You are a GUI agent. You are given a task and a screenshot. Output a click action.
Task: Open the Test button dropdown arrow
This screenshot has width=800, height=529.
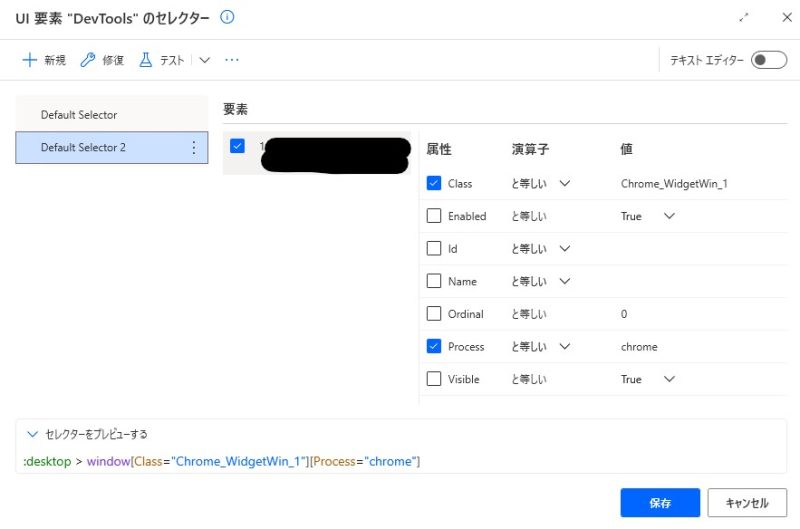click(x=205, y=60)
